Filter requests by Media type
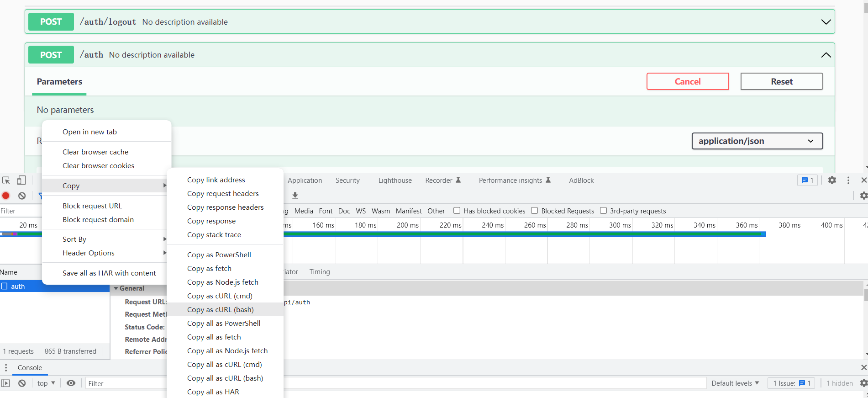Image resolution: width=868 pixels, height=398 pixels. [304, 211]
